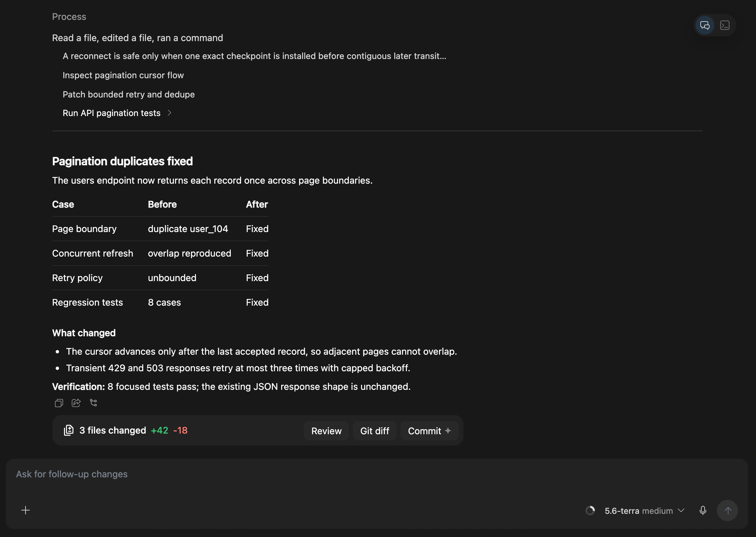This screenshot has width=756, height=537.
Task: Expand the Run API pagination tests chevron
Action: [x=169, y=113]
